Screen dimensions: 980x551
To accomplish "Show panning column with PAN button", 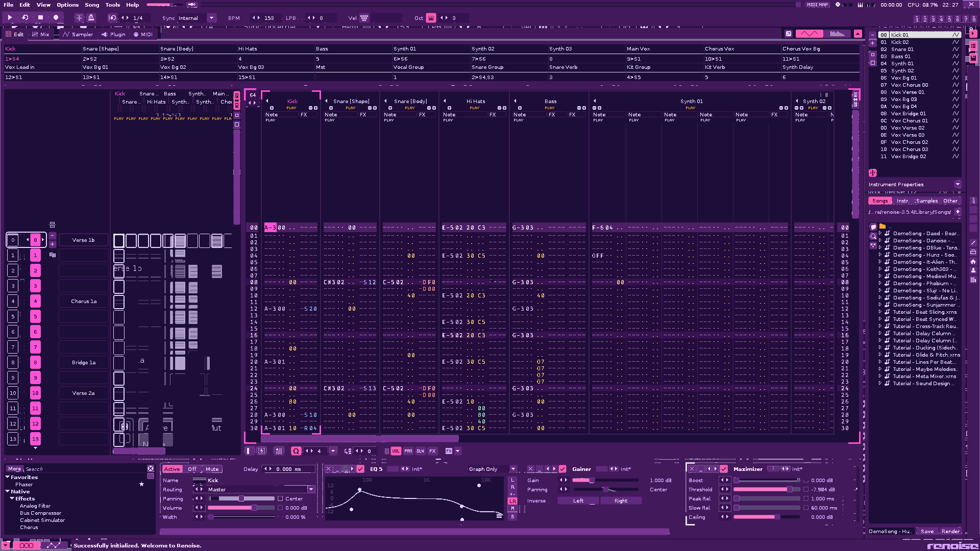I will (x=408, y=451).
